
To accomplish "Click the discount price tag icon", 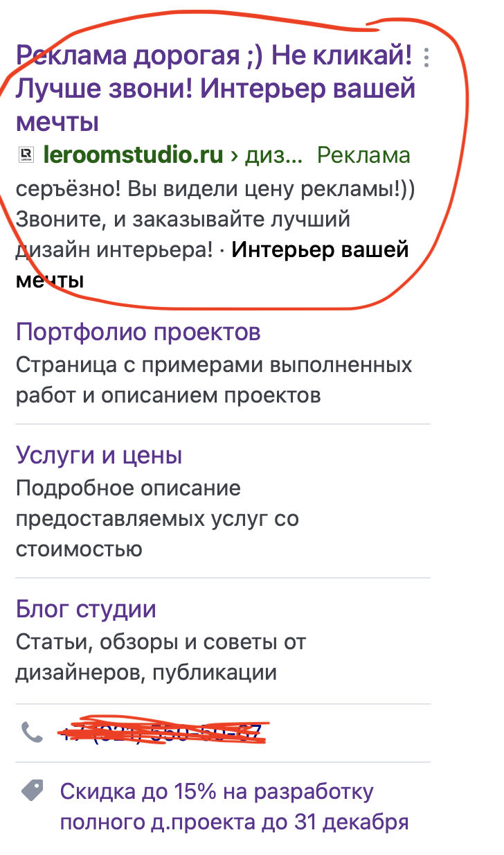I will 32,789.
